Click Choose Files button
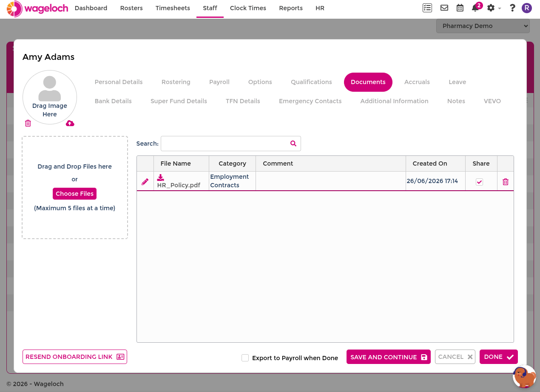 (74, 194)
